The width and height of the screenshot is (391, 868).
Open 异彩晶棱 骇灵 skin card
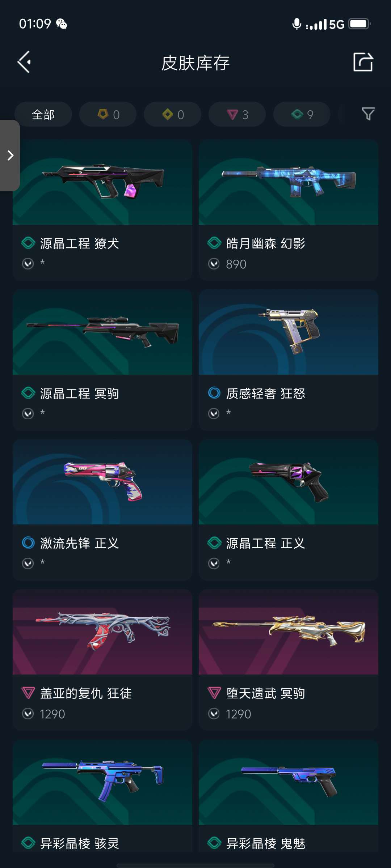point(102,796)
